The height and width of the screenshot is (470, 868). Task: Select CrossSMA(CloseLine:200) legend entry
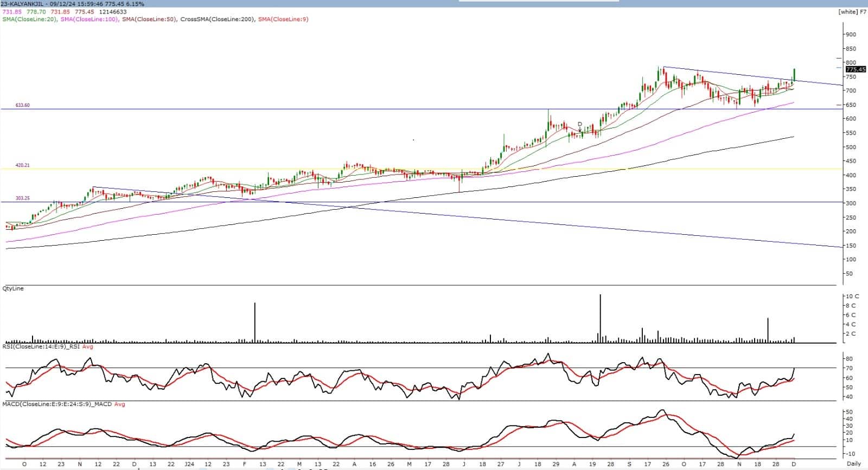coord(217,19)
